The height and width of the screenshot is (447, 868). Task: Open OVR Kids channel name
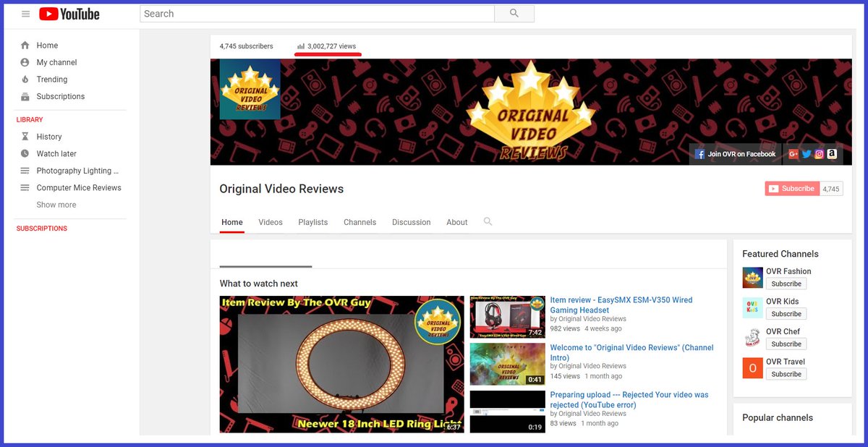[x=783, y=302]
